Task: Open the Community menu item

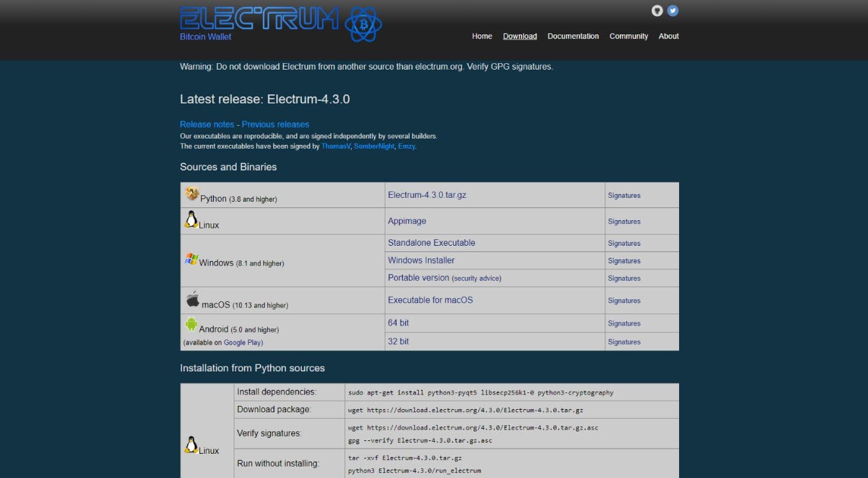Action: click(628, 36)
